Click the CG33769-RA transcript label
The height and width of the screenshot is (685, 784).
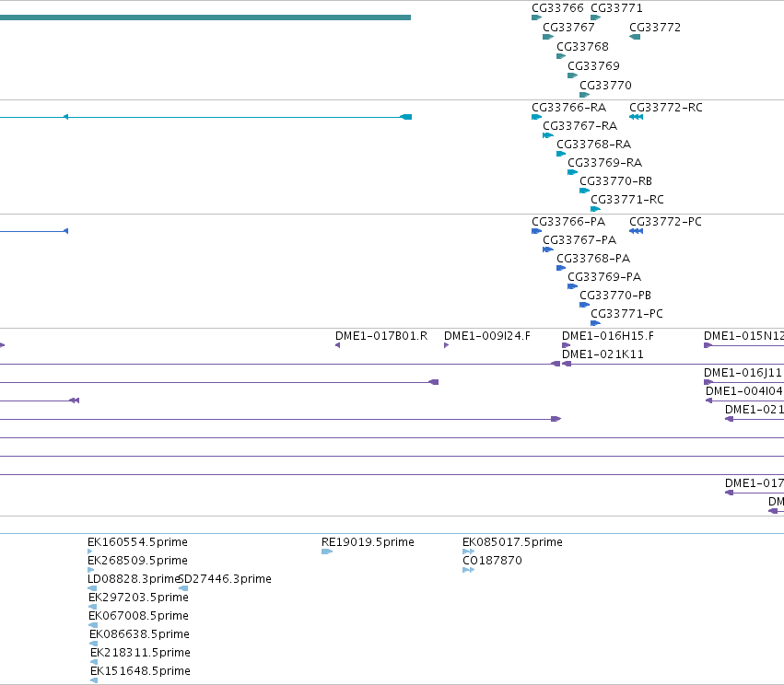pyautogui.click(x=605, y=163)
